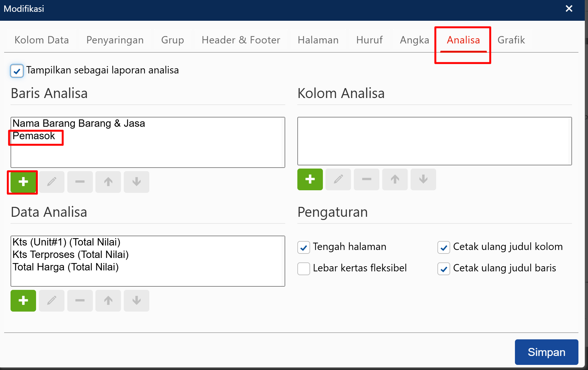Click the up arrow under Data Analisa
Image resolution: width=588 pixels, height=370 pixels.
pos(108,301)
